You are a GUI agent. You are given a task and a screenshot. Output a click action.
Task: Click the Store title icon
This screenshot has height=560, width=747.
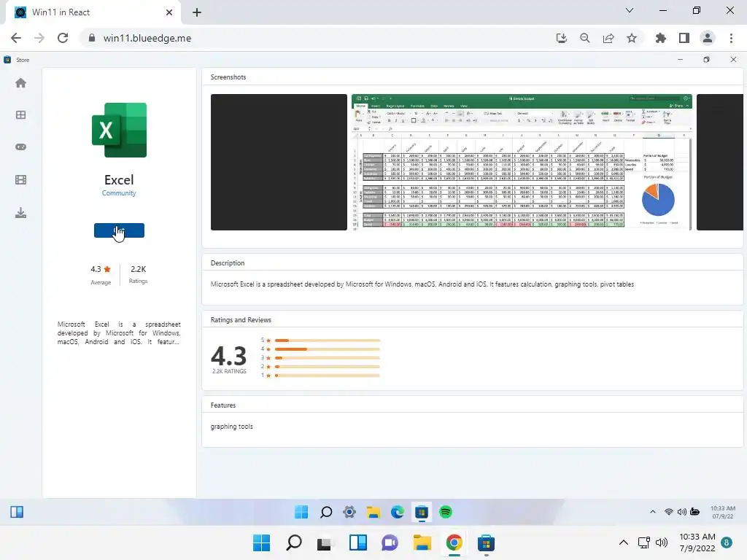pyautogui.click(x=7, y=60)
